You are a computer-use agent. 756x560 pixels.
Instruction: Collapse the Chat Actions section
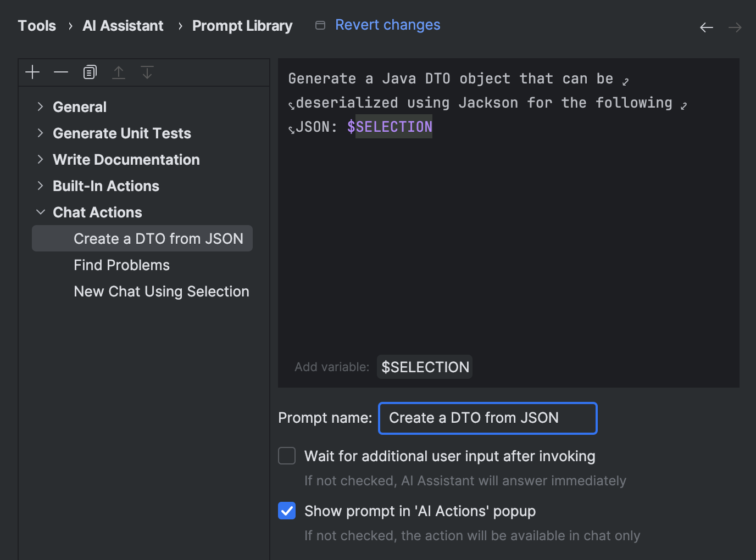pyautogui.click(x=40, y=212)
